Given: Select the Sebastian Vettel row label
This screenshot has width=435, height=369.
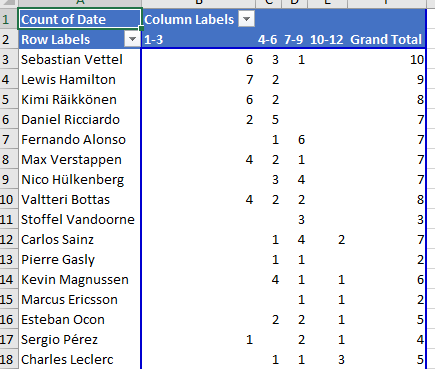Looking at the screenshot, I should pos(80,59).
